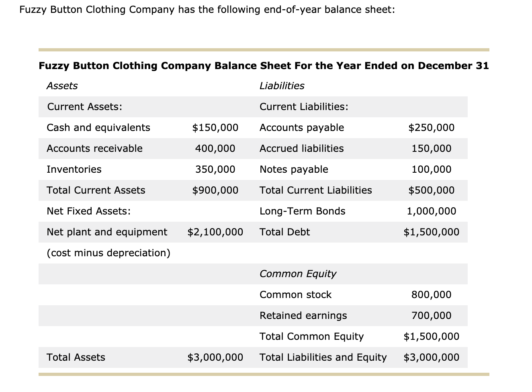Select the $900,000 total current assets figure
Viewport: 532px width, 392px height.
click(x=215, y=190)
